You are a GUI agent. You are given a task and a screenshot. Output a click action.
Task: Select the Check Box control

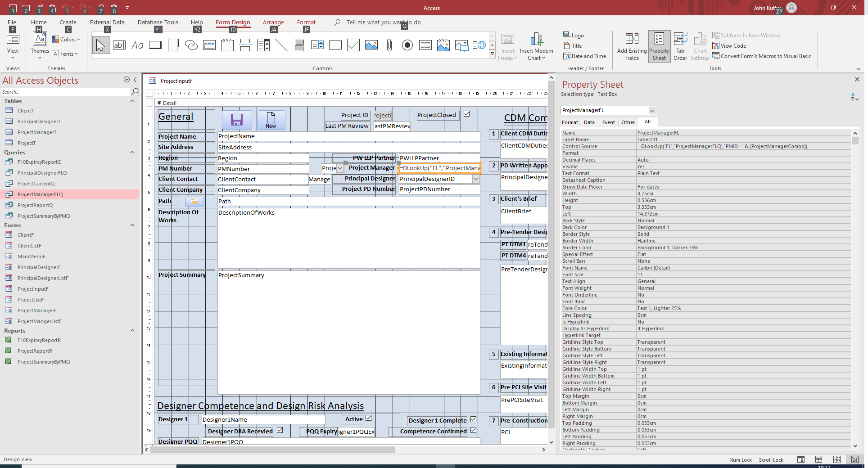coord(353,45)
